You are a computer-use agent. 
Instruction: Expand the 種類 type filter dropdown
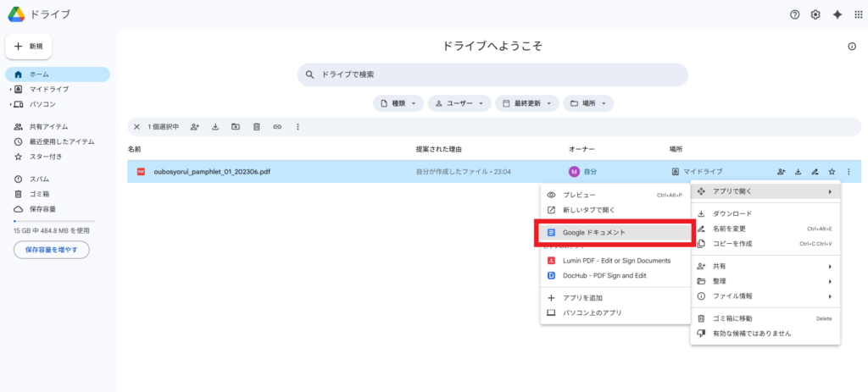coord(398,103)
